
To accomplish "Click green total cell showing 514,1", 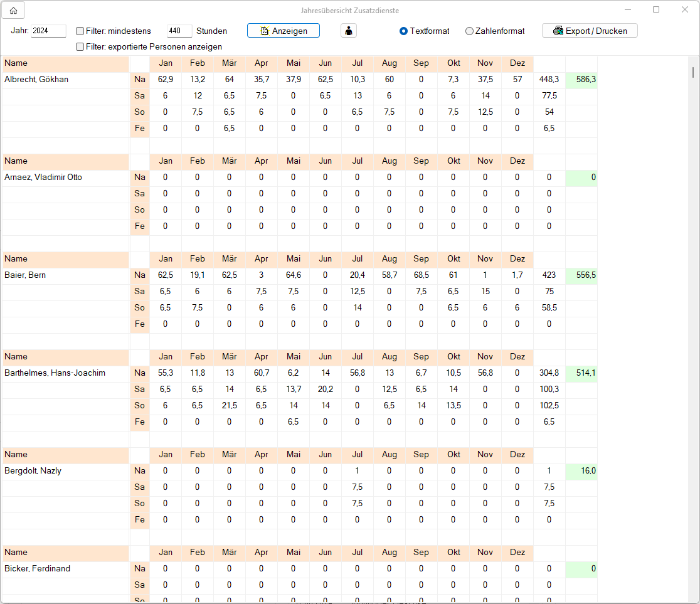I will tap(581, 373).
